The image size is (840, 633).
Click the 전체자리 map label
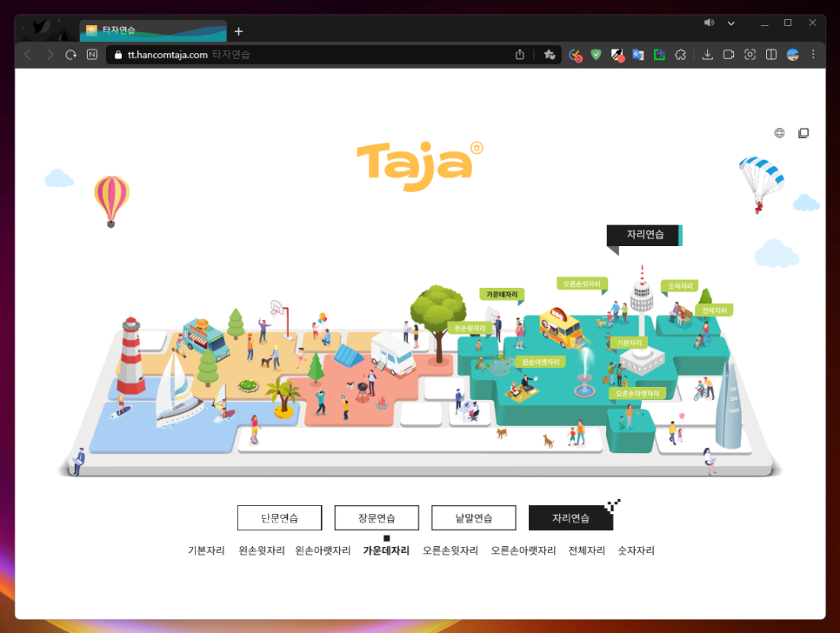tap(715, 310)
